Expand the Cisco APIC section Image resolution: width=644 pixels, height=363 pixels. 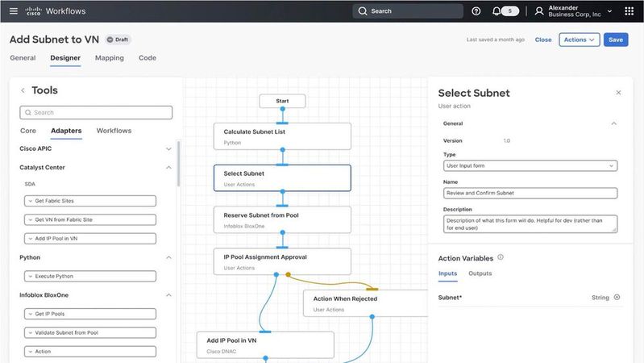coord(168,148)
